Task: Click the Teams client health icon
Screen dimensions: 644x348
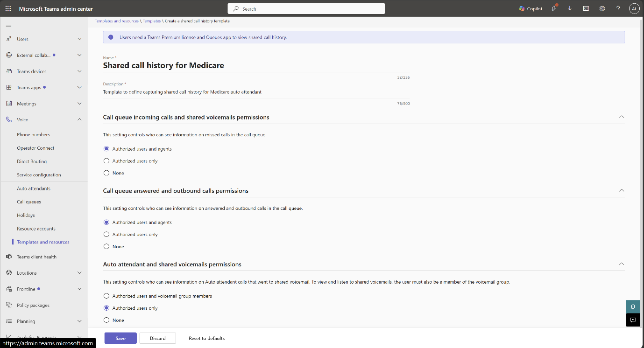Action: [9, 257]
